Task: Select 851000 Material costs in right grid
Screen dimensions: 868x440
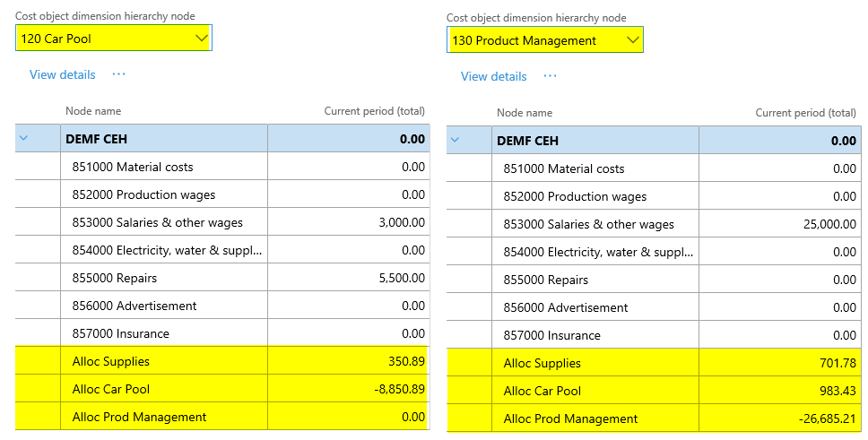Action: tap(563, 168)
